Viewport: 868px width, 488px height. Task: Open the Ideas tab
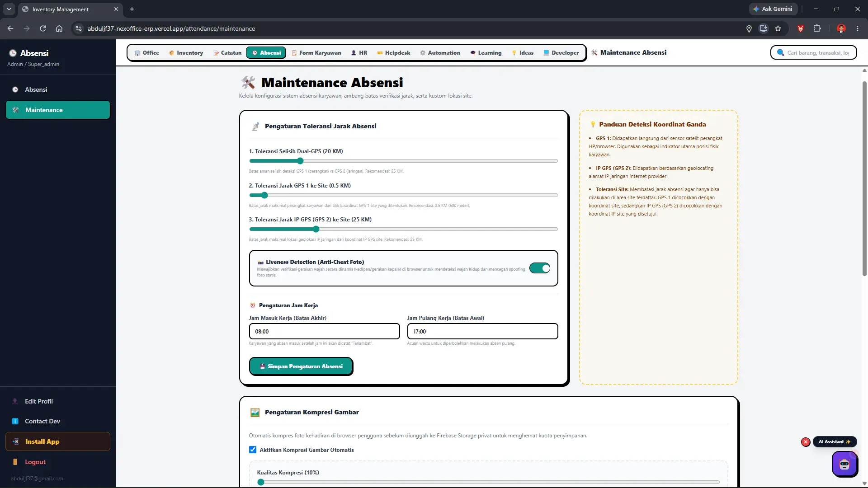[522, 52]
